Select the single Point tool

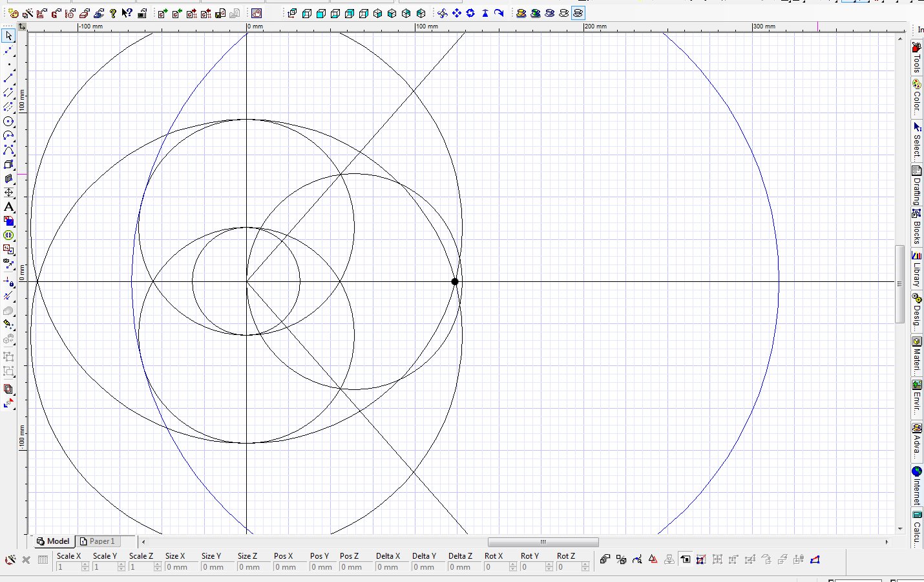pyautogui.click(x=8, y=65)
